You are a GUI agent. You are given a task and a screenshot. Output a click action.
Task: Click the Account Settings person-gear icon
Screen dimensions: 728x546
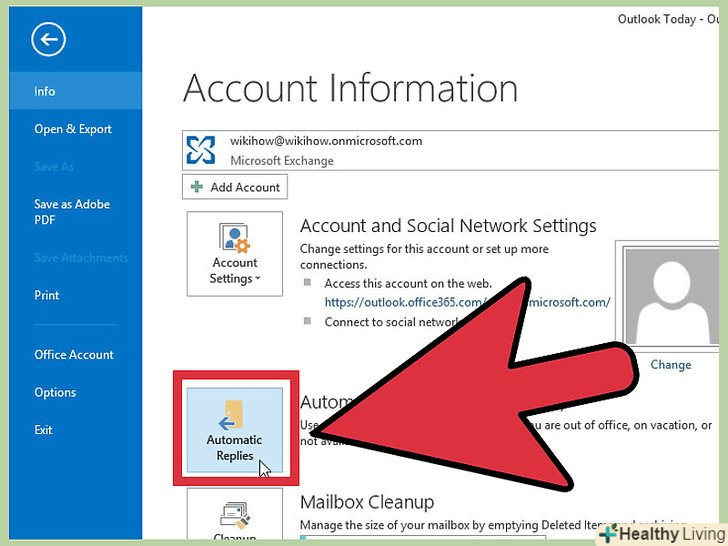234,238
